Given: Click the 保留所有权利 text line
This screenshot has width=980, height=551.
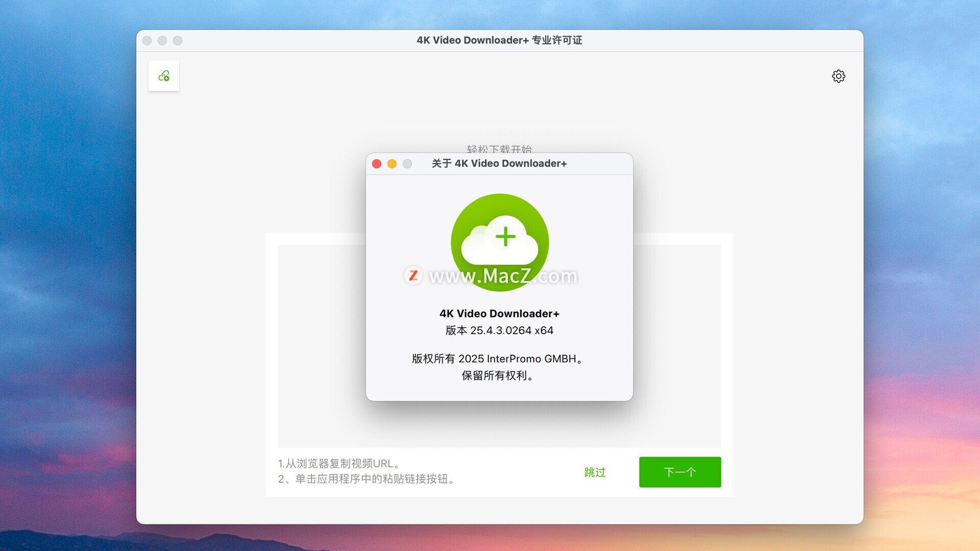Looking at the screenshot, I should coord(498,376).
